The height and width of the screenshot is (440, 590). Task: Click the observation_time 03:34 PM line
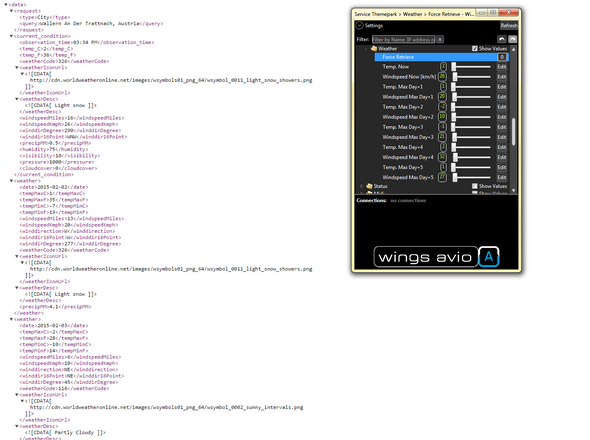tap(87, 43)
